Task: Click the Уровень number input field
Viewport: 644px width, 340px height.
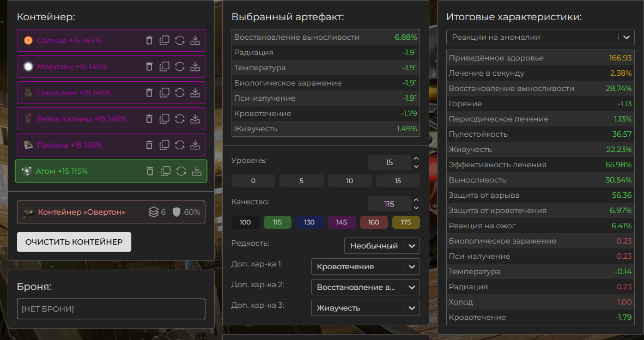Action: pyautogui.click(x=389, y=162)
